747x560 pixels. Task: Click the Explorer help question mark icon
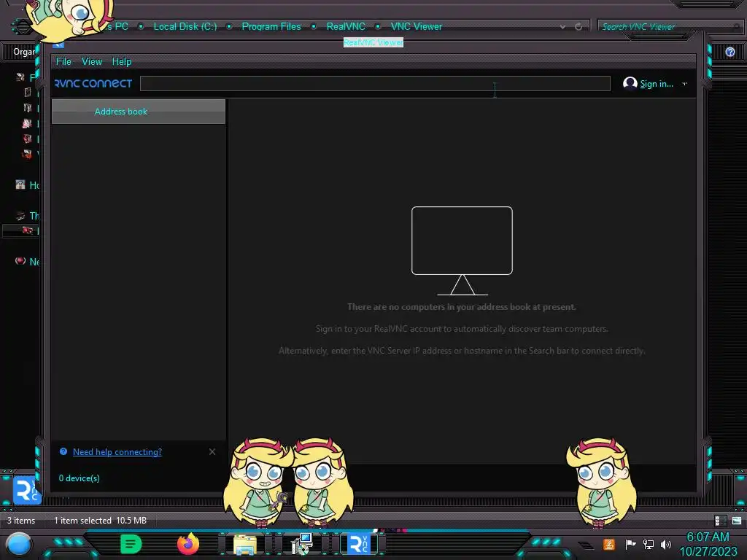point(729,52)
